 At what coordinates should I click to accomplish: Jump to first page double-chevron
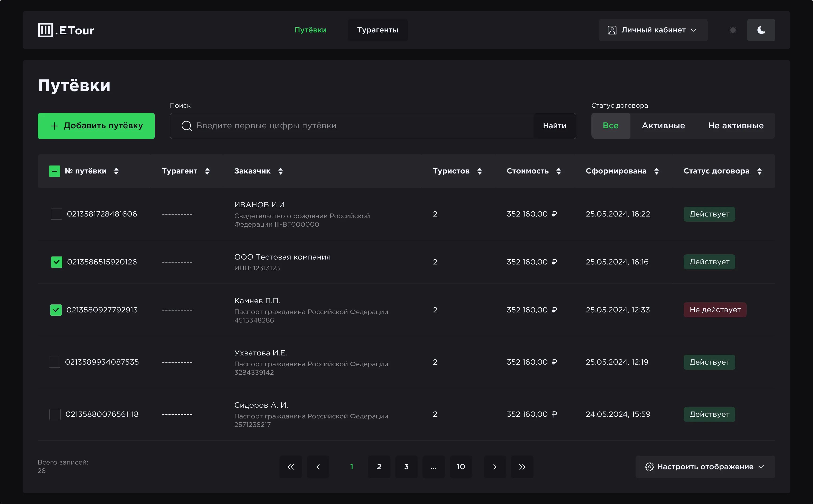coord(291,467)
